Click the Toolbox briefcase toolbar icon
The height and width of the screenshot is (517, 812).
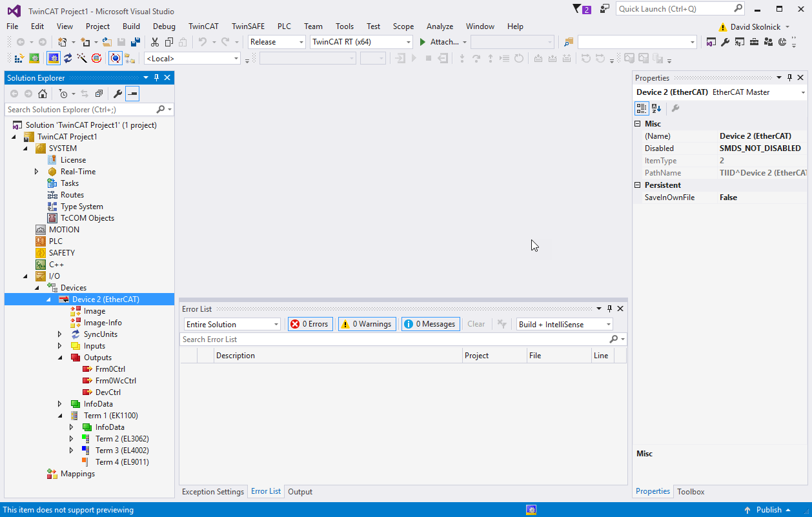coord(754,42)
